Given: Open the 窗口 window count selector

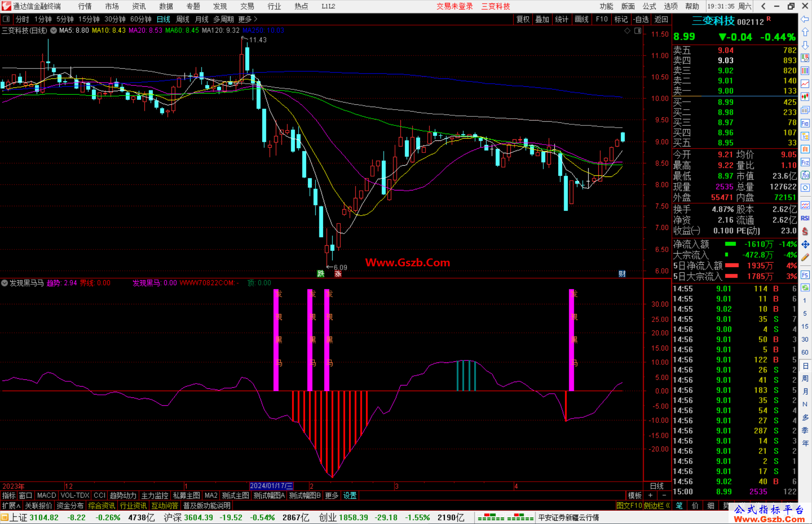Looking at the screenshot, I should point(26,495).
